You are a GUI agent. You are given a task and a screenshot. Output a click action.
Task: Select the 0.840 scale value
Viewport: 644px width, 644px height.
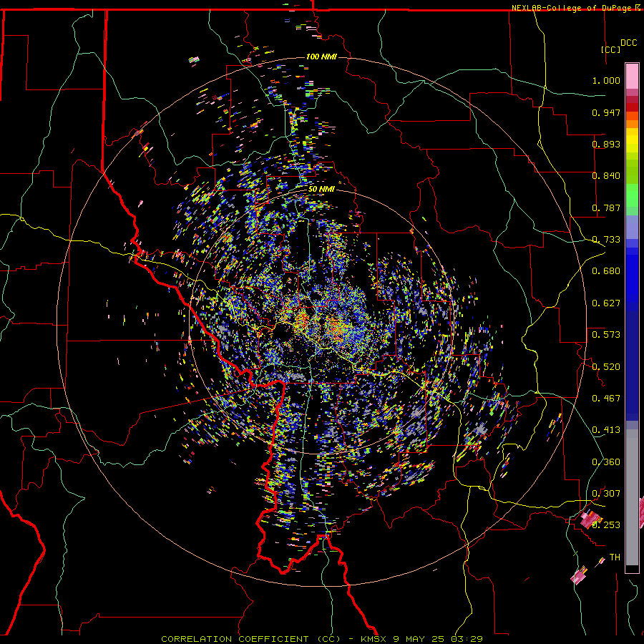coord(606,176)
